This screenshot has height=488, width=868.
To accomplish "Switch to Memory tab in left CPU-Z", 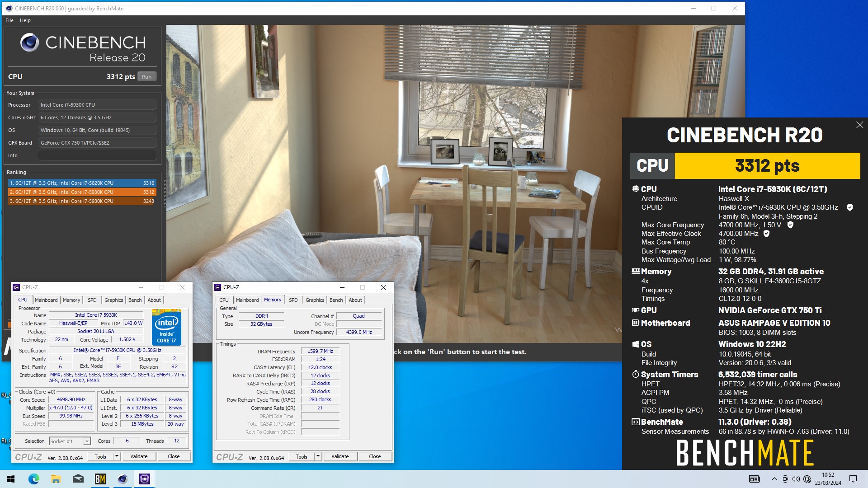I will tap(71, 300).
